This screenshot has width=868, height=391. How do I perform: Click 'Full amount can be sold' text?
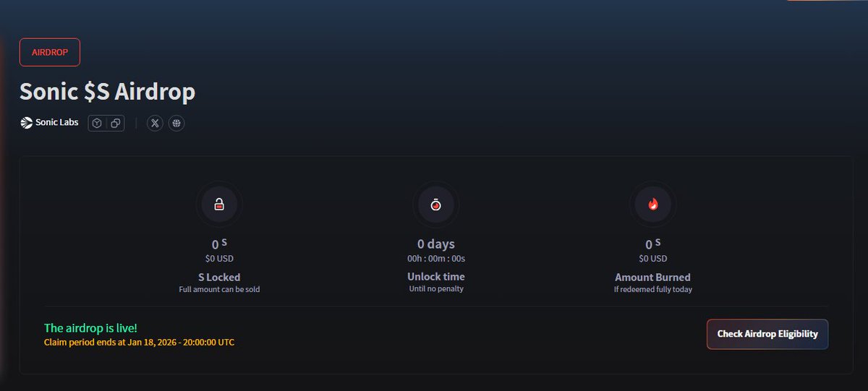(x=219, y=289)
